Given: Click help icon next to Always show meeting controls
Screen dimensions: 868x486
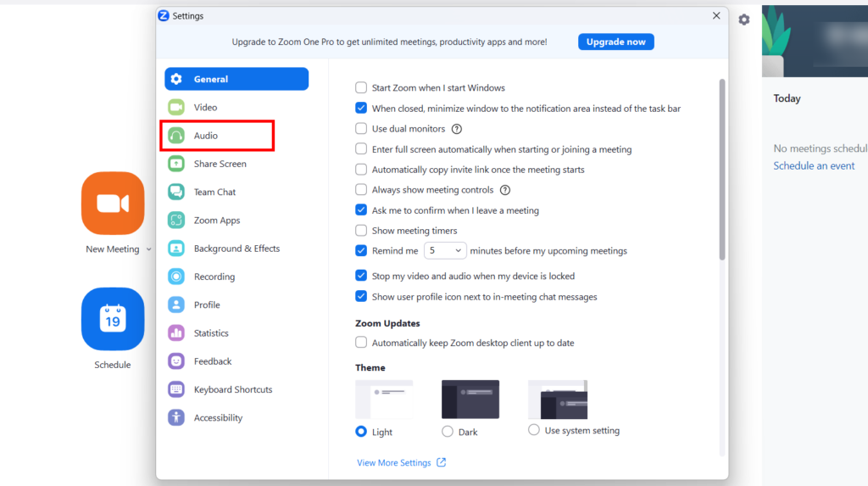Looking at the screenshot, I should 505,190.
